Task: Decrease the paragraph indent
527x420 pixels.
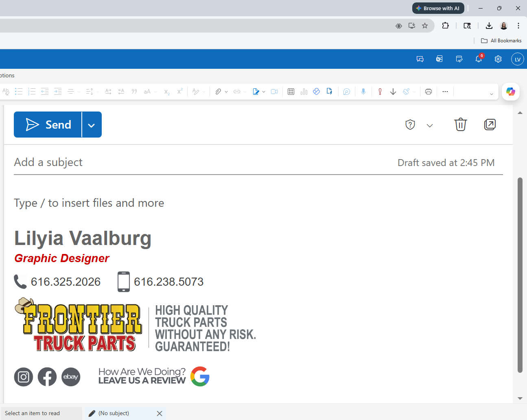Action: [x=45, y=92]
